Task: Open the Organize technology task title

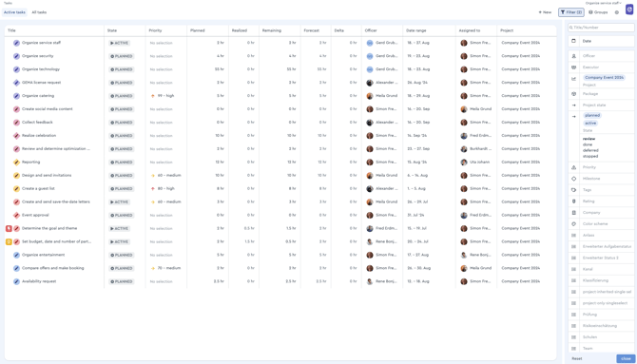Action: [x=41, y=69]
